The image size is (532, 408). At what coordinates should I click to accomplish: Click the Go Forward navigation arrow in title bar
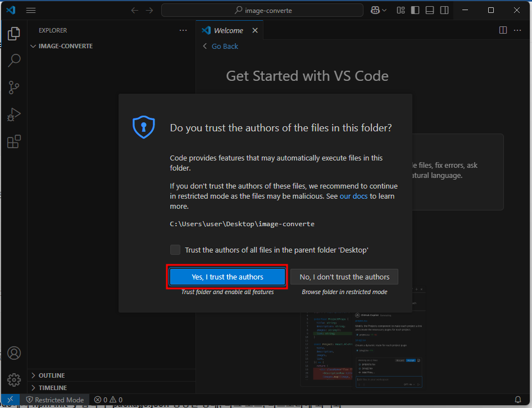coord(149,11)
